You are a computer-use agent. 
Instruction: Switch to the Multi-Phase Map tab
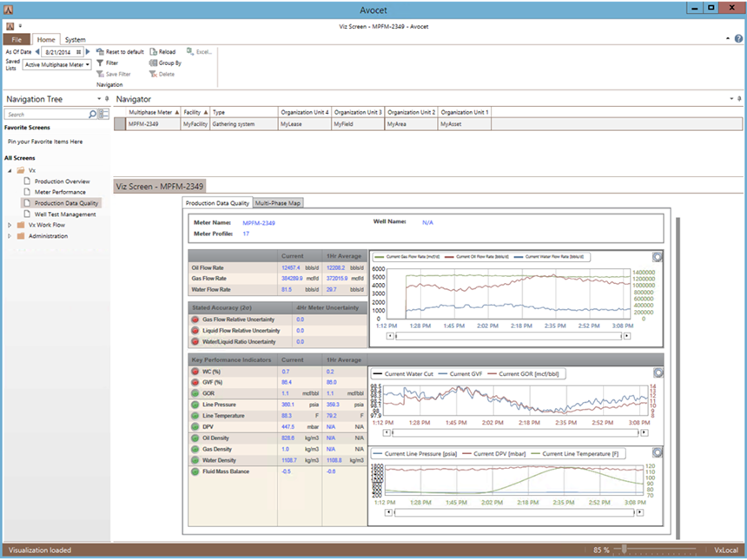click(x=277, y=202)
